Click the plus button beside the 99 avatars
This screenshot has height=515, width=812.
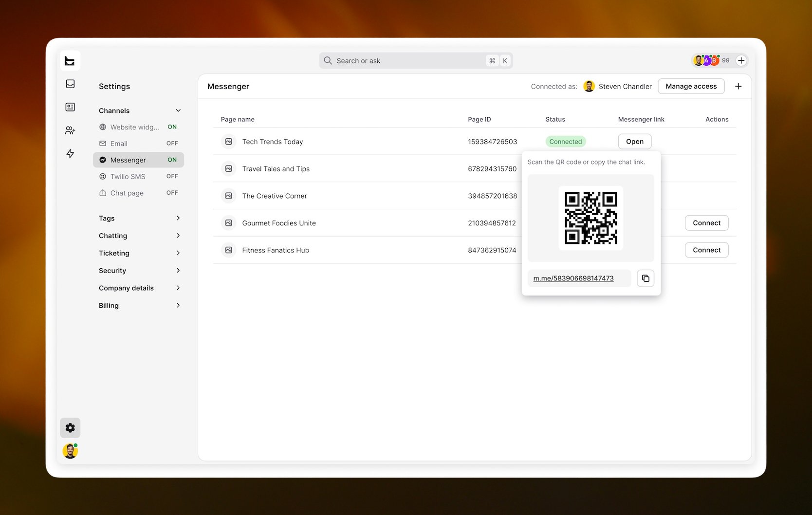click(741, 60)
